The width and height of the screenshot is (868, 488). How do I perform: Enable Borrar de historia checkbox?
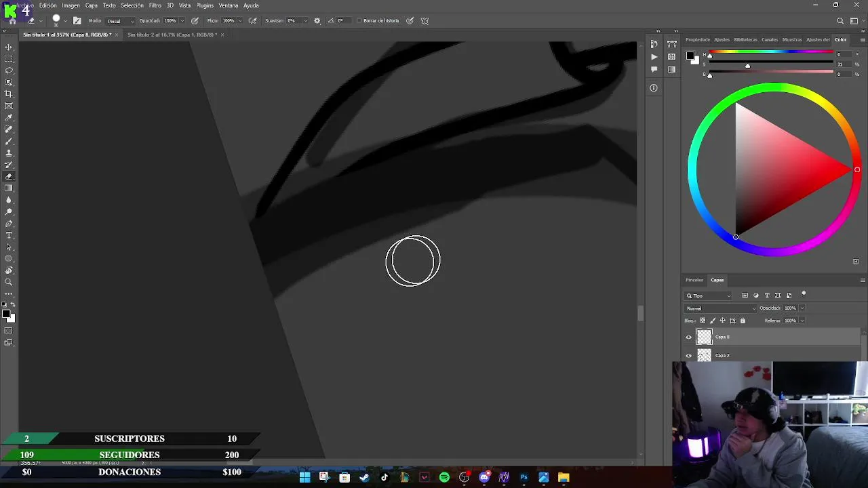click(x=359, y=21)
